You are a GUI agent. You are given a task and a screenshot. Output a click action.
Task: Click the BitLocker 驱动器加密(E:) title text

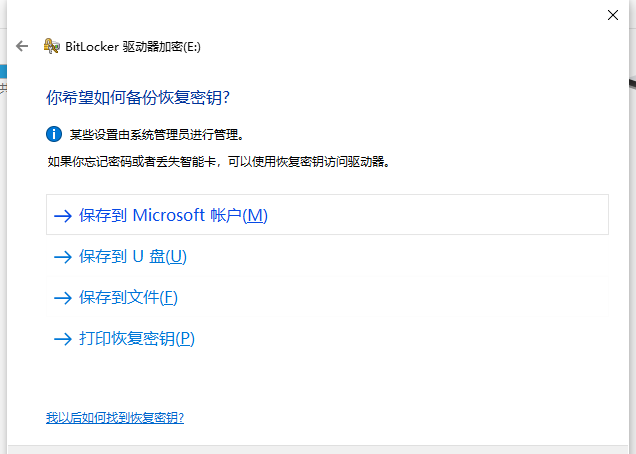click(133, 47)
